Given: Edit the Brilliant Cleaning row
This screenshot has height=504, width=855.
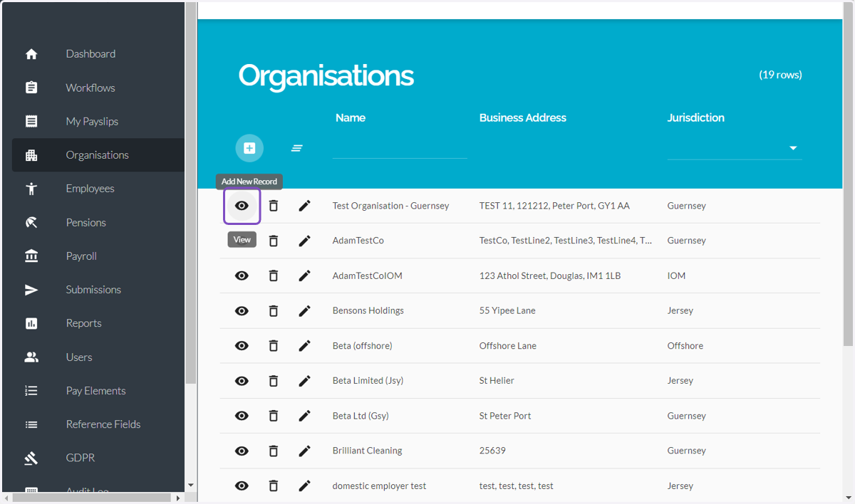Looking at the screenshot, I should click(305, 451).
